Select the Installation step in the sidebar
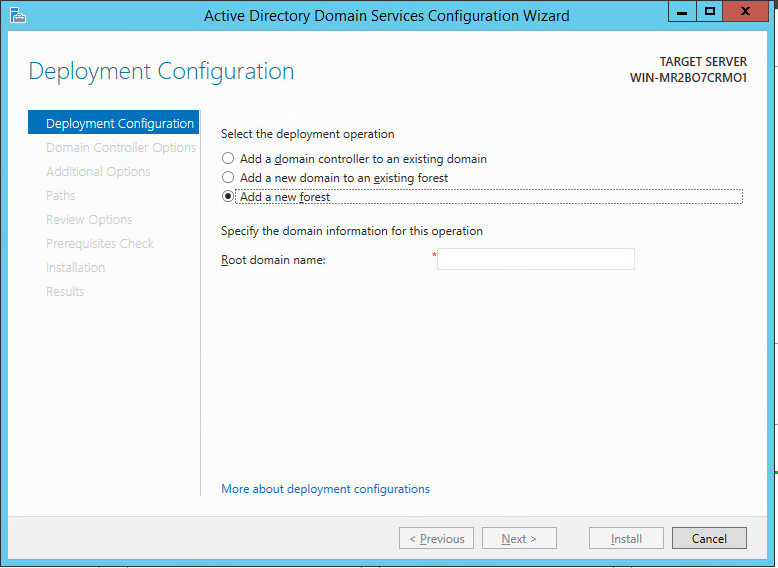Image resolution: width=778 pixels, height=568 pixels. [x=75, y=268]
